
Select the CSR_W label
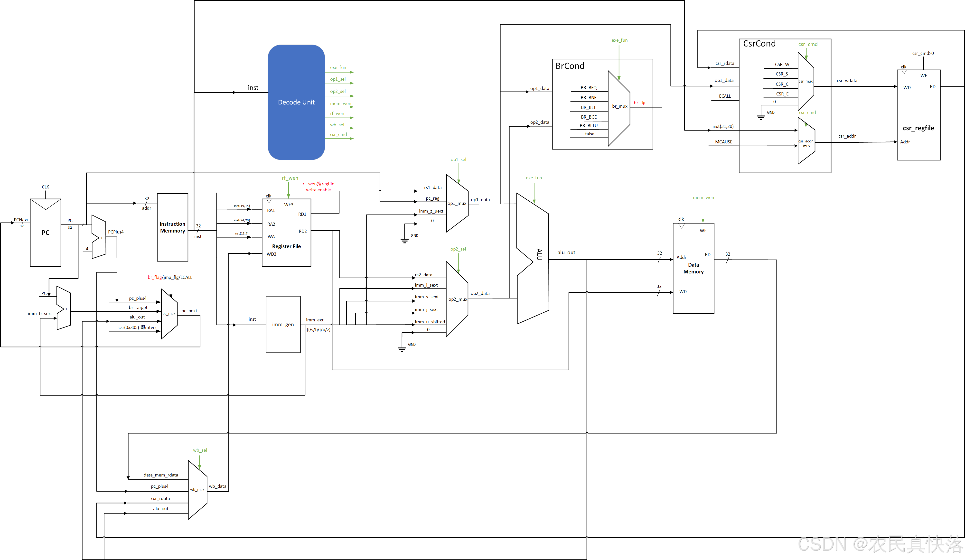782,64
